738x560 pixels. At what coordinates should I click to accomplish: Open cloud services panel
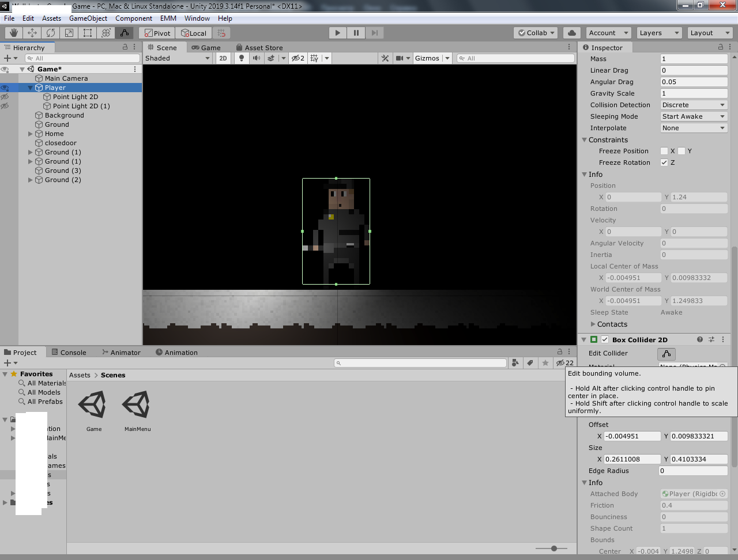(571, 33)
